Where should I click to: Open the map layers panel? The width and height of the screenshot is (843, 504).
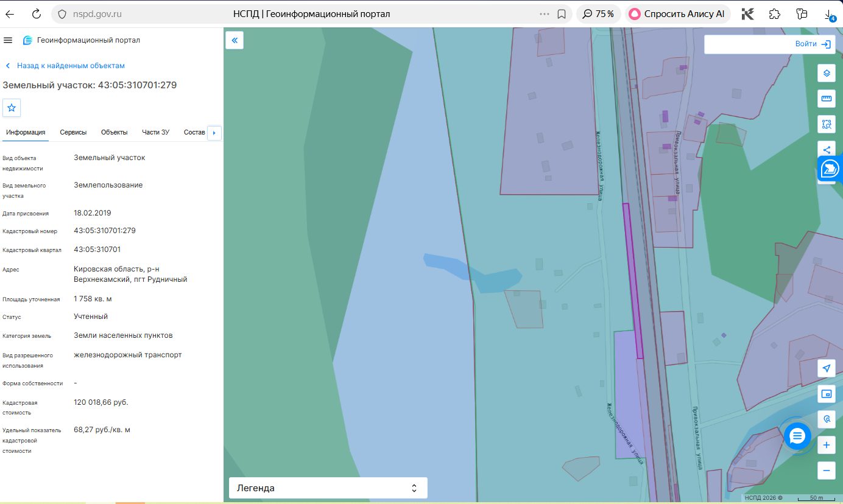(x=827, y=73)
